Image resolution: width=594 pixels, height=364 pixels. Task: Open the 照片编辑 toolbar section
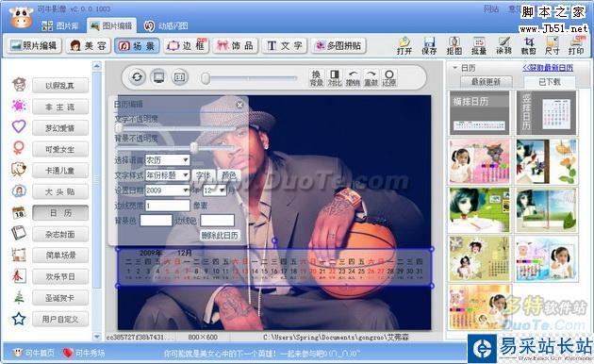[x=34, y=46]
